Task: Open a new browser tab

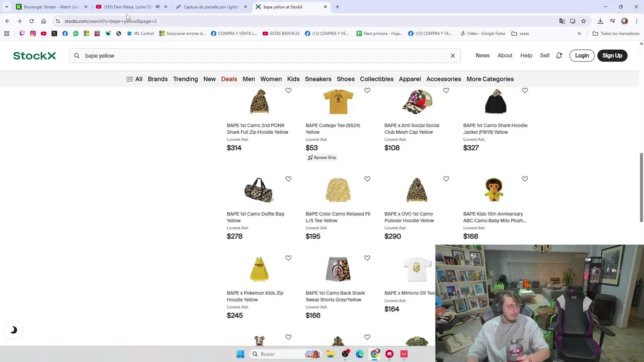Action: 337,7
